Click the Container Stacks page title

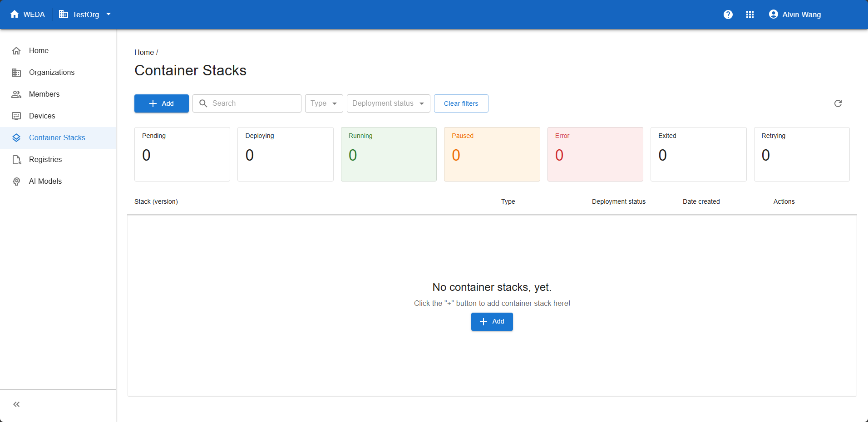click(190, 70)
